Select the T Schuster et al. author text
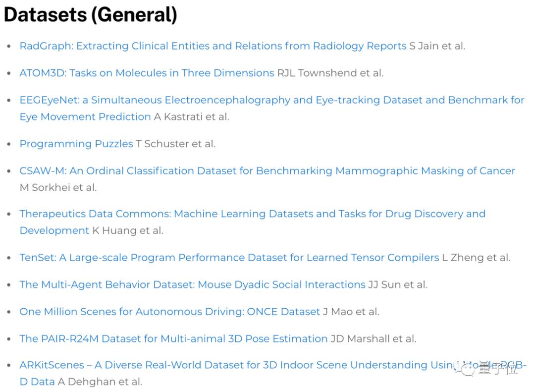The image size is (535, 392). [176, 144]
